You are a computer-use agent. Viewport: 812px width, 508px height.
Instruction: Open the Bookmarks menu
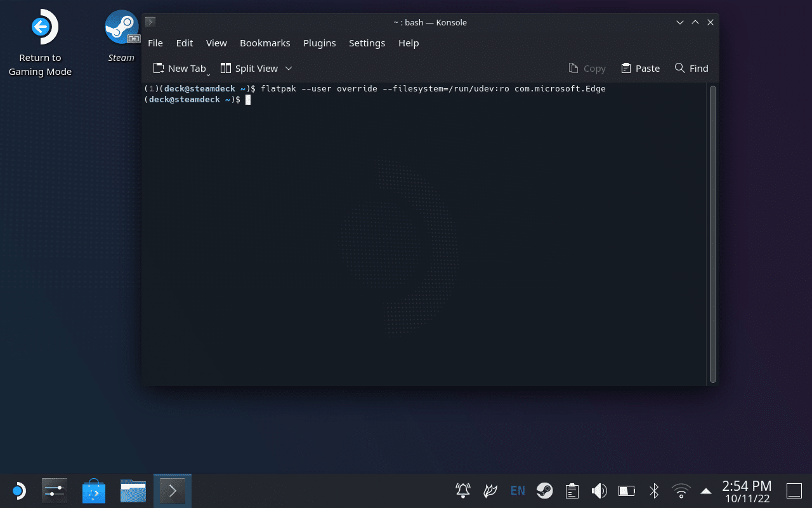click(265, 43)
